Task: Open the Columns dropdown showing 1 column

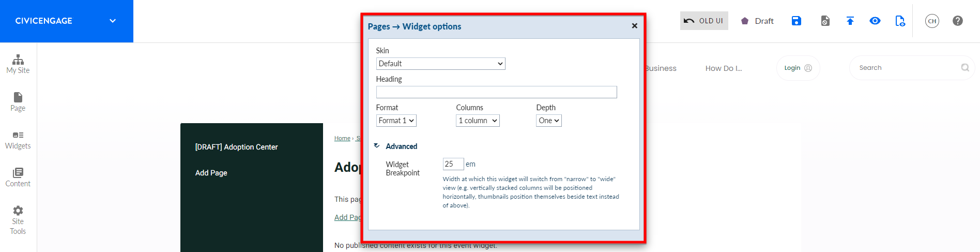Action: 478,121
